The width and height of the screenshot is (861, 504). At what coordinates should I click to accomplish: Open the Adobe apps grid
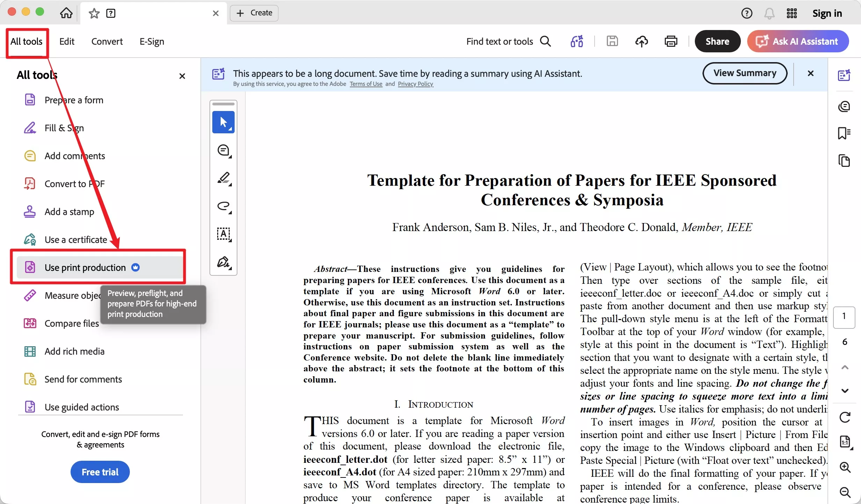(792, 13)
